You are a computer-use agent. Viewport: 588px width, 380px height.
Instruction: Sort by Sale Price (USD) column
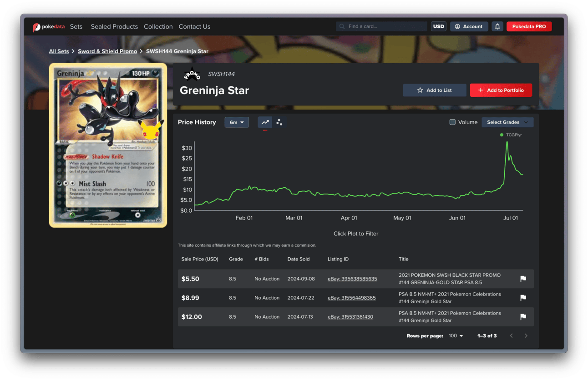click(x=200, y=259)
